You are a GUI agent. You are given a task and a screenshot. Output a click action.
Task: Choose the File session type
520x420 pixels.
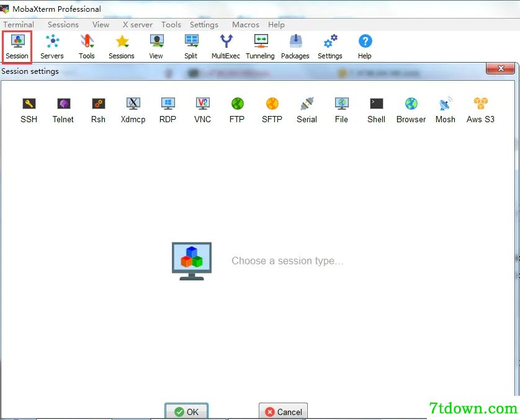pos(341,110)
